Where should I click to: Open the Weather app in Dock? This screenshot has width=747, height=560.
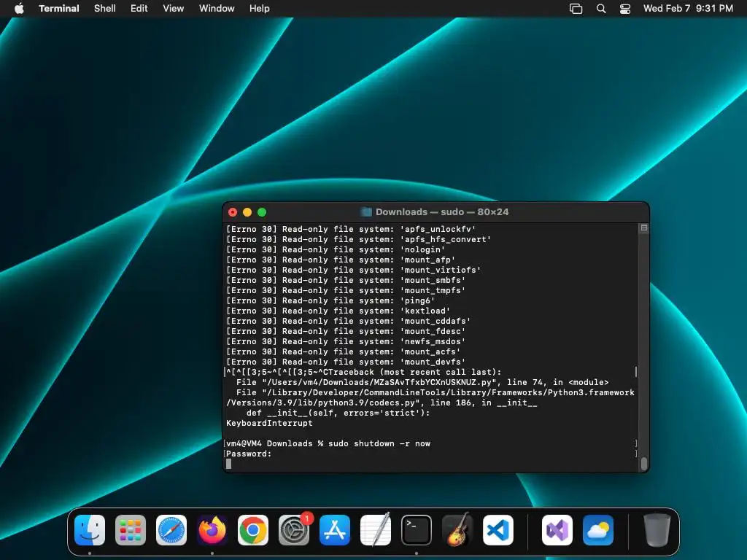[x=598, y=530]
